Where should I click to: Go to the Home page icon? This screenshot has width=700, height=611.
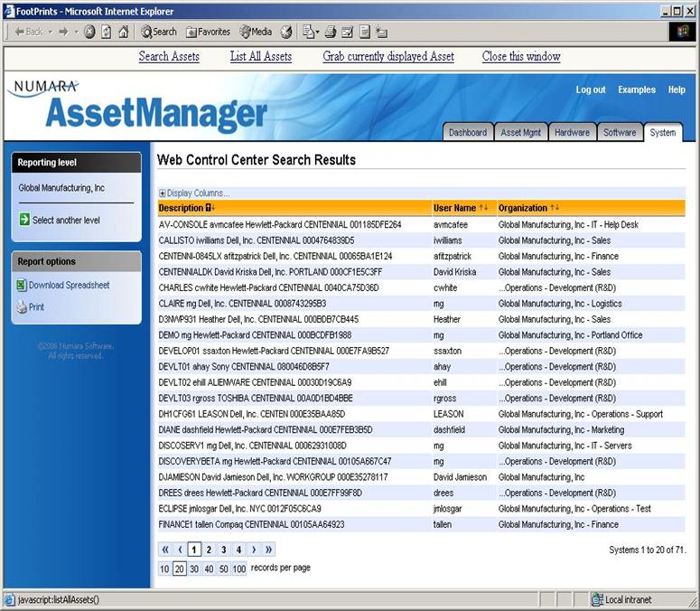pyautogui.click(x=124, y=32)
